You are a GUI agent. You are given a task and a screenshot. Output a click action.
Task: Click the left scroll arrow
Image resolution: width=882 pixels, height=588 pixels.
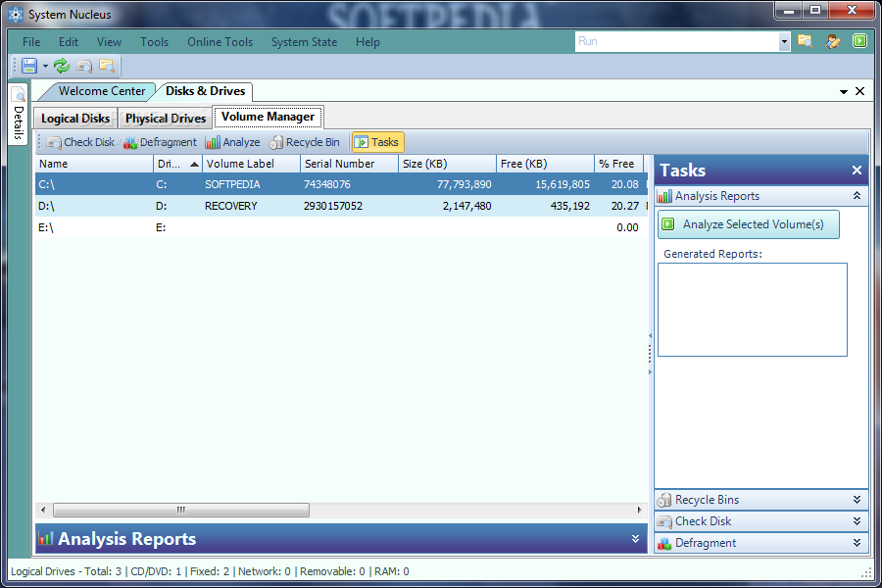(43, 510)
